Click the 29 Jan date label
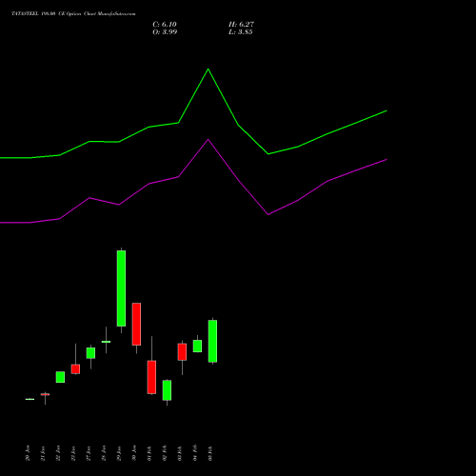Screen dimensions: 476x476 (x=119, y=453)
